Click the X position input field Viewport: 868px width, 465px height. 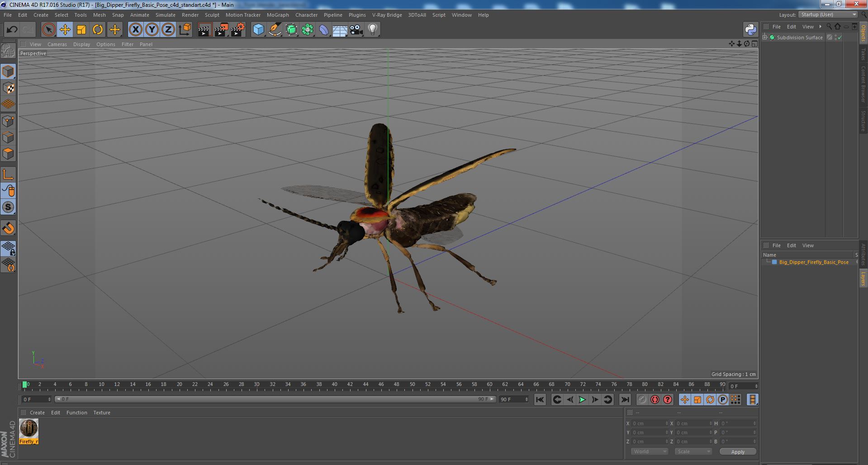649,423
